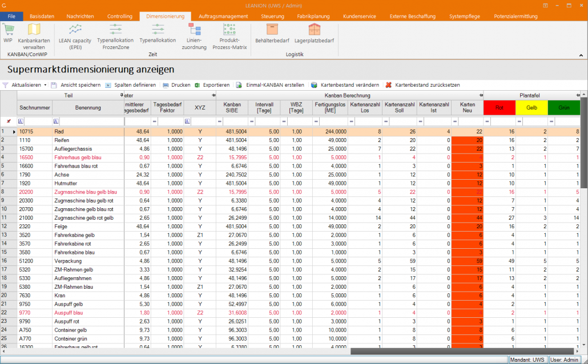Switch to the Basisdaten tab
The height and width of the screenshot is (364, 588).
coord(42,16)
